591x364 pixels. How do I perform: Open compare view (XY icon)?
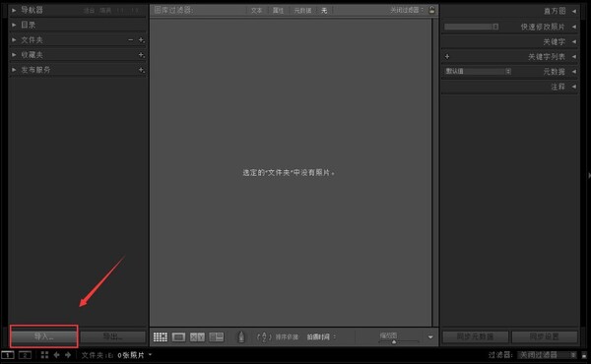point(197,336)
